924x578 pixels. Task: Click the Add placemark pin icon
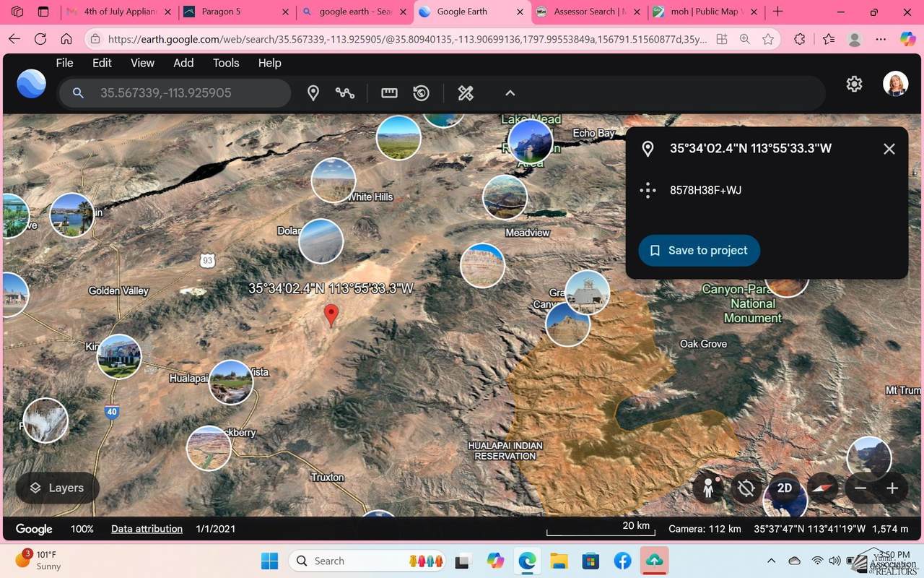313,93
